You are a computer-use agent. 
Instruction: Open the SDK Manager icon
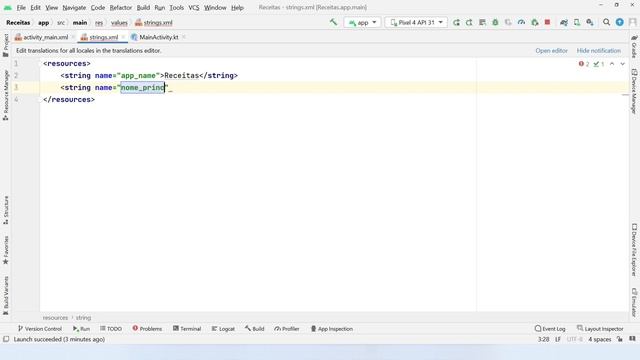coord(590,22)
